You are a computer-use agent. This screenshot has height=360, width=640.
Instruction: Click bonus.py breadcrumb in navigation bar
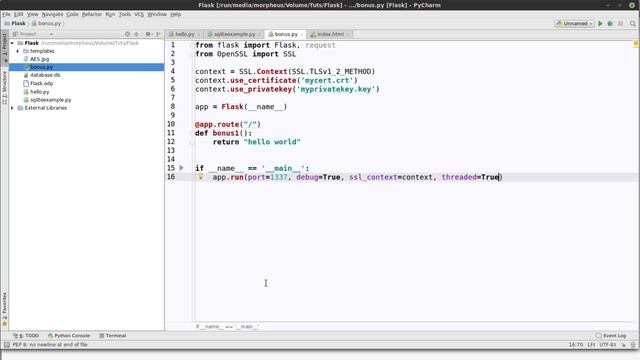46,24
